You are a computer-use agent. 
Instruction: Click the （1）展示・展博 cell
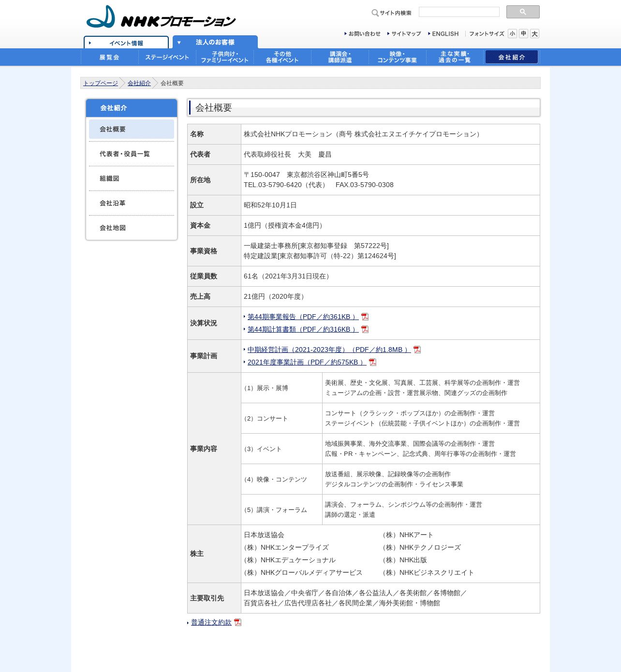pyautogui.click(x=282, y=388)
